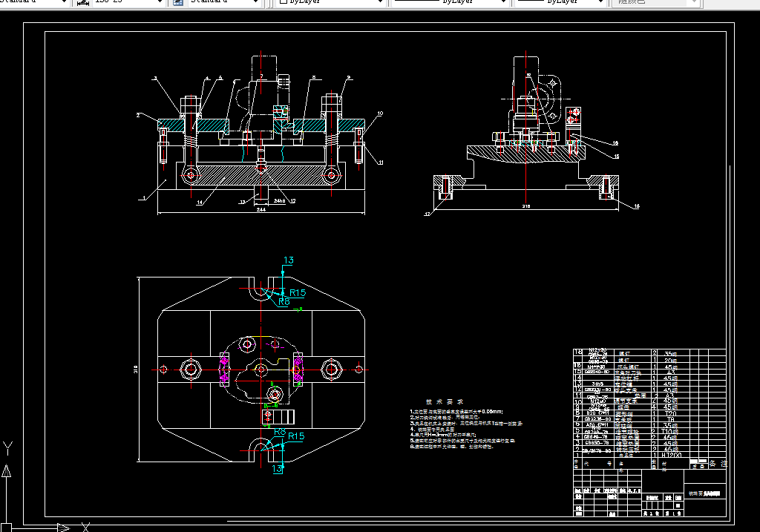Click the 备注 column header in title block
This screenshot has width=760, height=532.
pos(718,464)
